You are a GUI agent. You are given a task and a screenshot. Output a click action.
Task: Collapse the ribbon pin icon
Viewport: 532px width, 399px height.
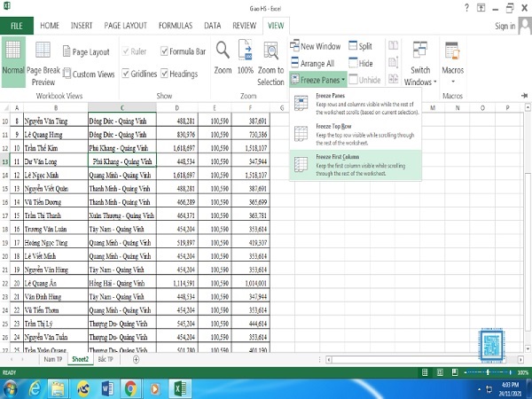point(524,96)
